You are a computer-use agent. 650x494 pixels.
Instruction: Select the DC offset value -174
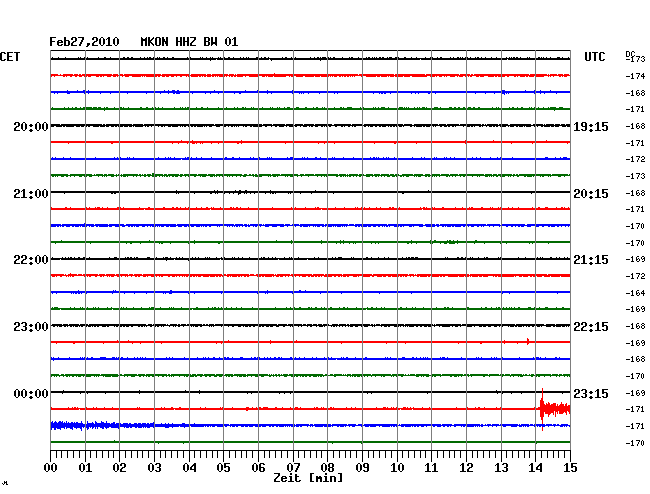pos(635,76)
